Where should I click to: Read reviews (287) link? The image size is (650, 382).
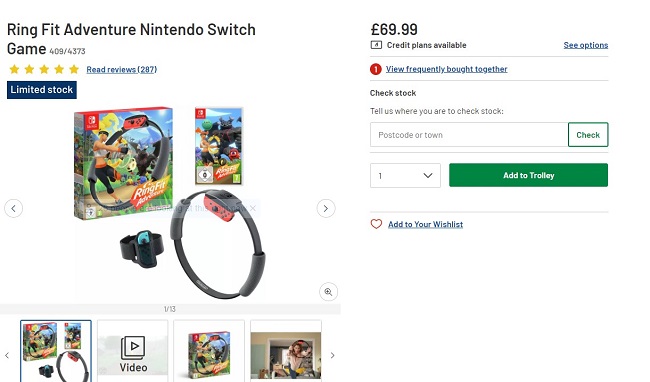click(x=121, y=70)
